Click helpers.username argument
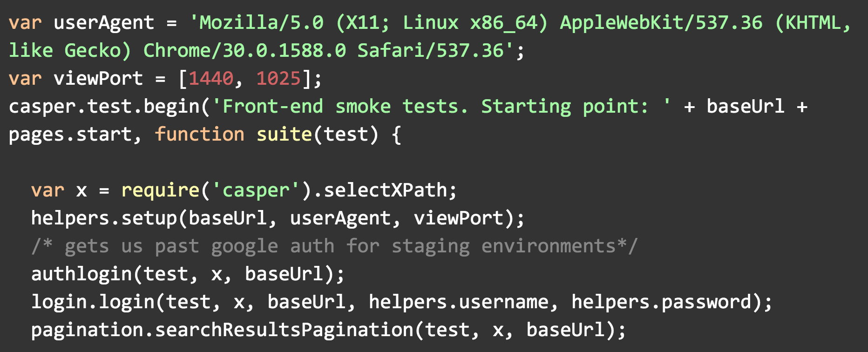Viewport: 868px width, 352px height. (459, 302)
